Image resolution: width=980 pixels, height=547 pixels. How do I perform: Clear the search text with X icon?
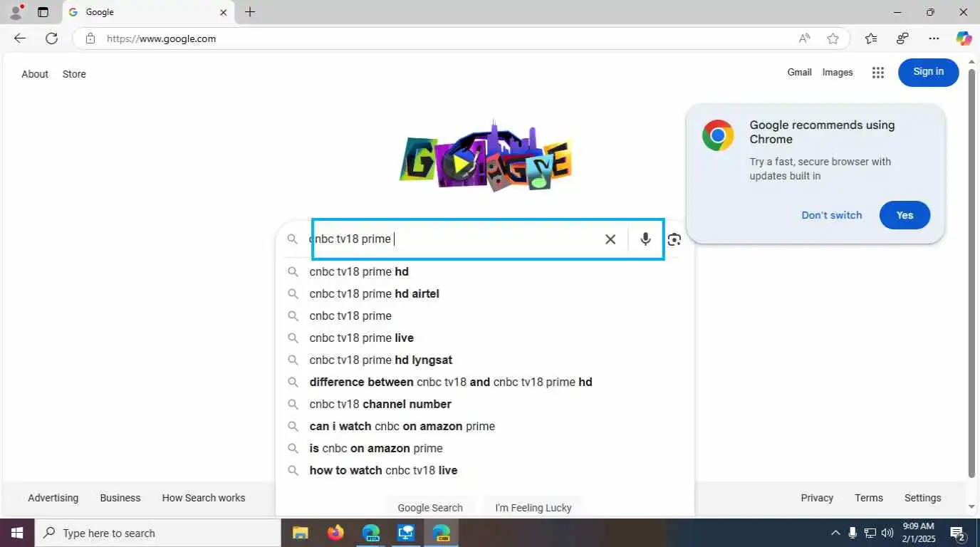pyautogui.click(x=610, y=239)
